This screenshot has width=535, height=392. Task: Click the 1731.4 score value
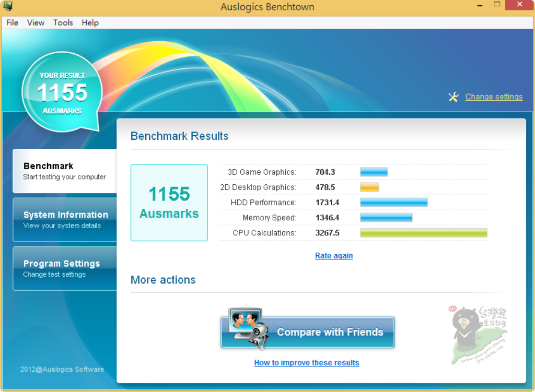(327, 203)
